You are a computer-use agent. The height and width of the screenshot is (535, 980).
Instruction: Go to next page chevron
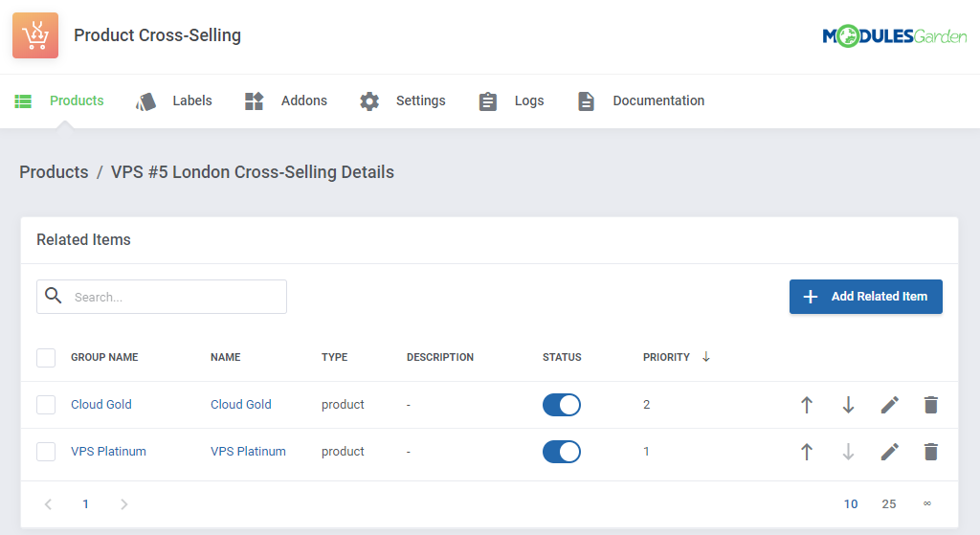coord(123,504)
